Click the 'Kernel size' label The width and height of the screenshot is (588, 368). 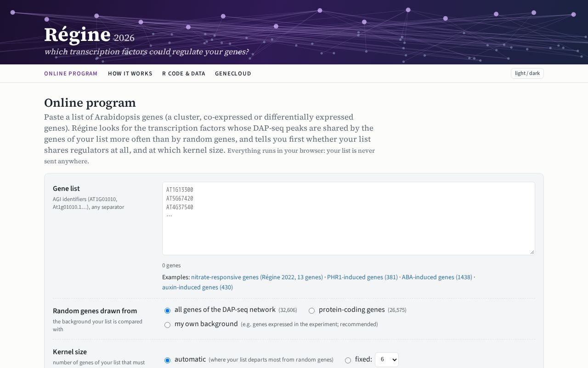point(70,351)
